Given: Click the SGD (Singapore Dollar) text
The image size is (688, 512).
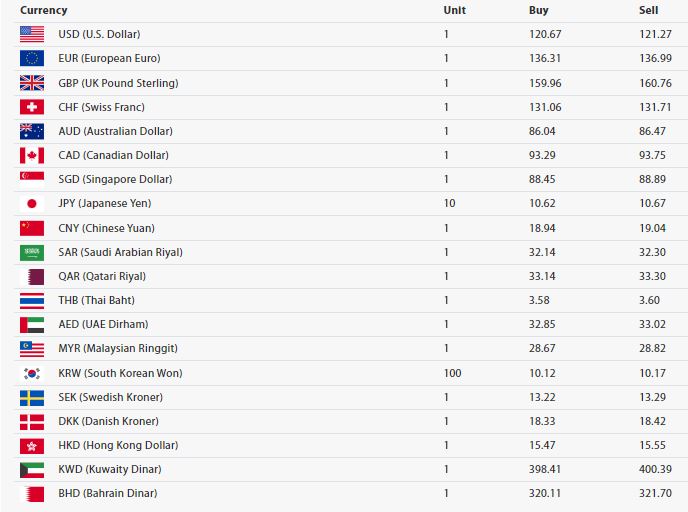Looking at the screenshot, I should 115,179.
